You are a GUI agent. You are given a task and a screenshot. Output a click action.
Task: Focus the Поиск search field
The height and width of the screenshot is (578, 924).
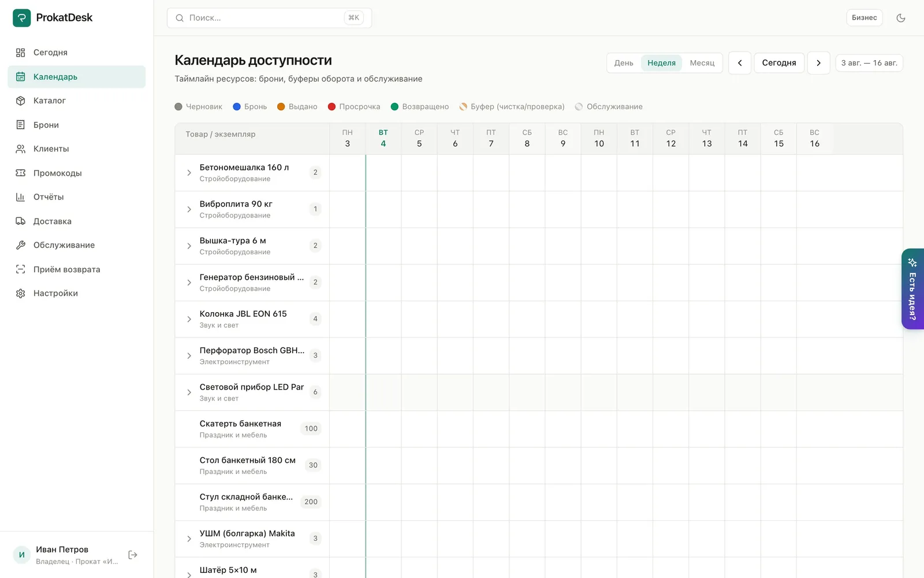click(269, 18)
